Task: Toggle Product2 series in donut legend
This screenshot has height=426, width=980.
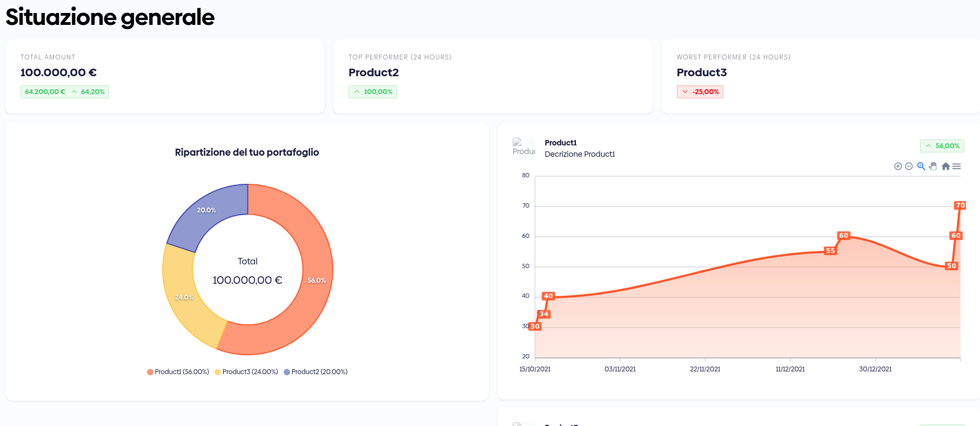Action: pos(316,372)
